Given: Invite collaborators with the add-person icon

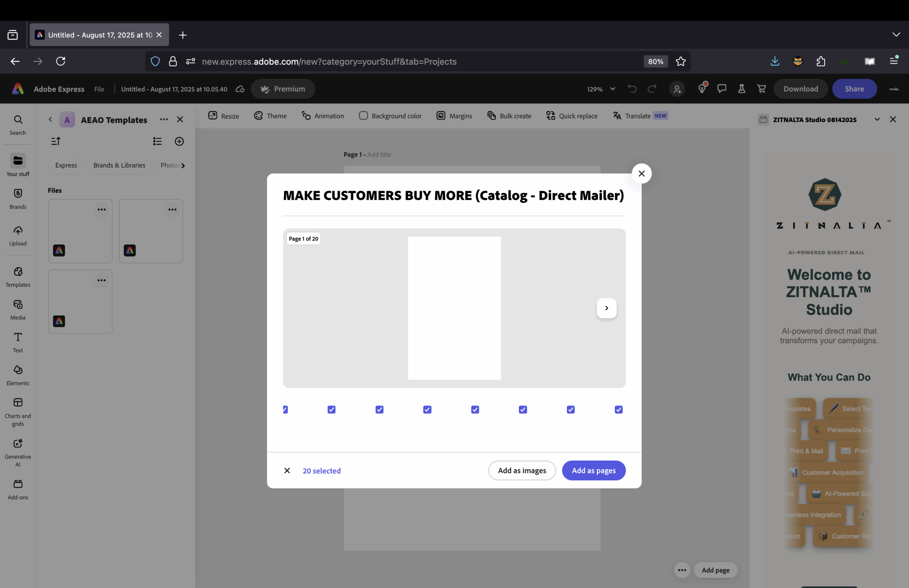Looking at the screenshot, I should 677,89.
